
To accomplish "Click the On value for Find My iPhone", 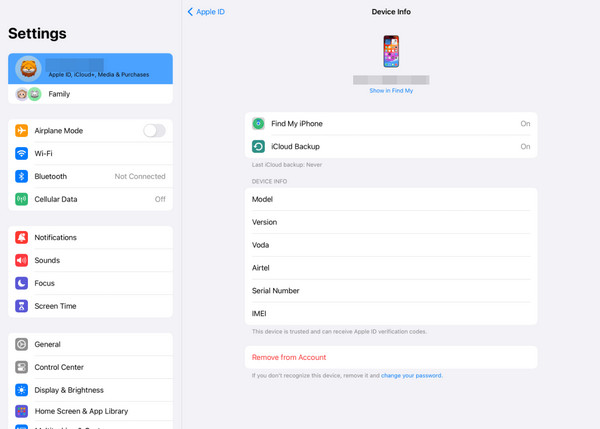I will tap(525, 124).
